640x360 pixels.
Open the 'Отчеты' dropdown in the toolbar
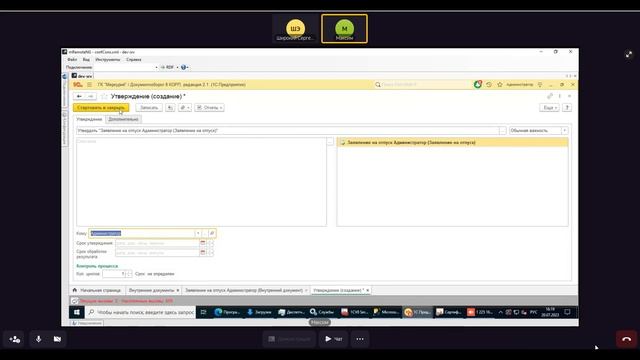(x=209, y=107)
